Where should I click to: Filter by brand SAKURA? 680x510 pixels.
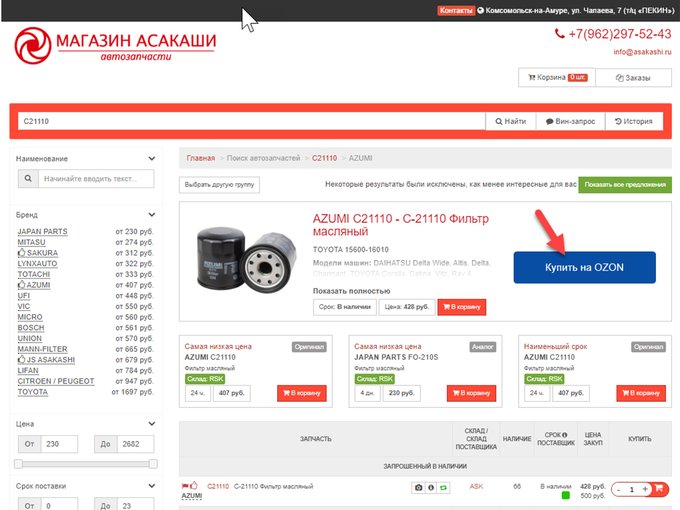click(38, 253)
